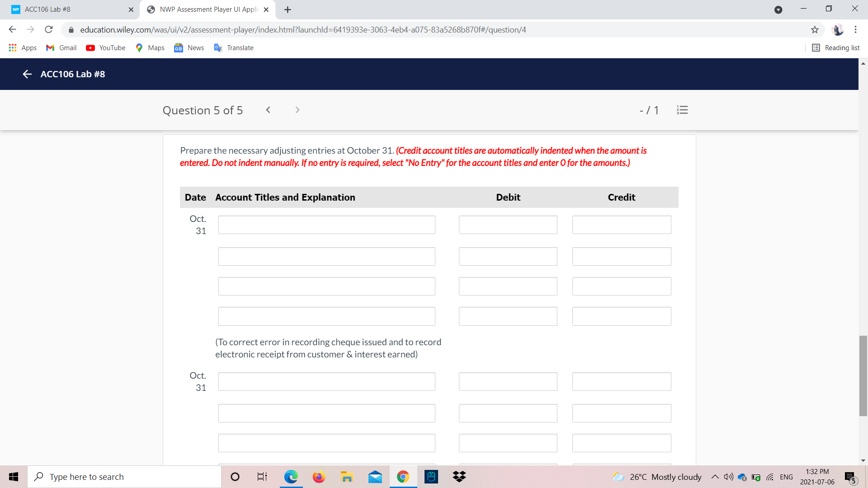
Task: Bookmark this page with the star icon
Action: 815,30
